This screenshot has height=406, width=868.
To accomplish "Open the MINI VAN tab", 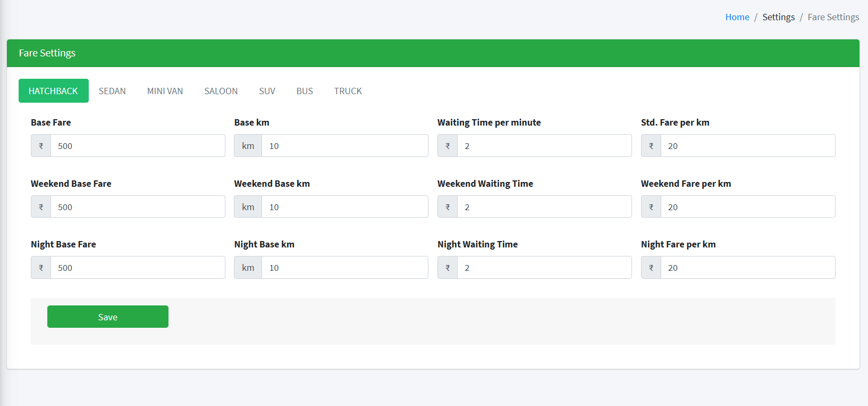I will pyautogui.click(x=165, y=91).
